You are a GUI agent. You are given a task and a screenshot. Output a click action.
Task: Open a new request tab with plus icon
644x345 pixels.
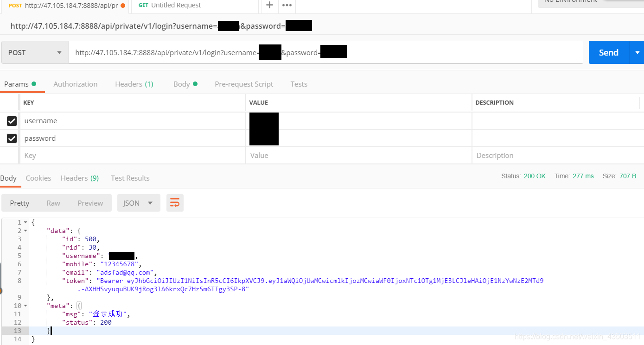point(269,5)
